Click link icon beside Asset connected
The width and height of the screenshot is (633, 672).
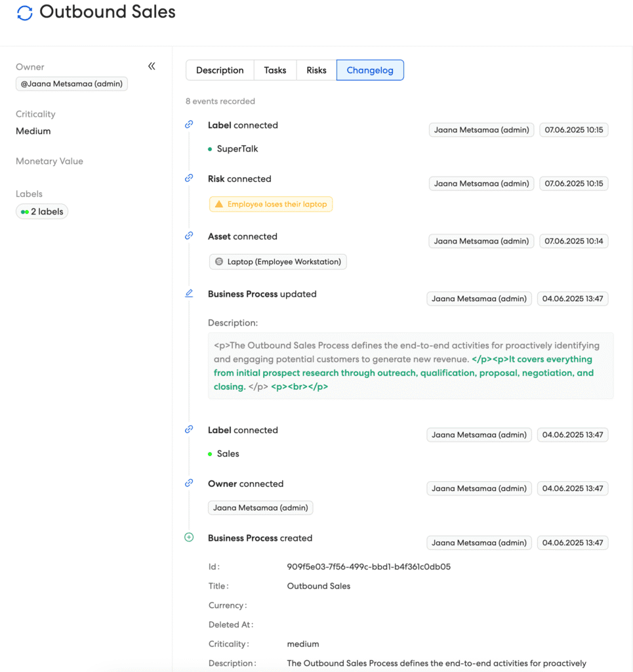coord(189,236)
